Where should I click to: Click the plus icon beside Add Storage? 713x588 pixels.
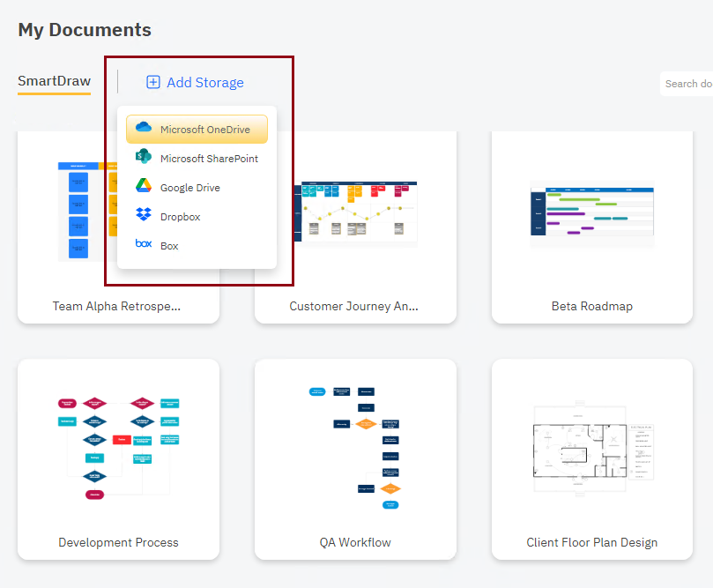click(153, 82)
